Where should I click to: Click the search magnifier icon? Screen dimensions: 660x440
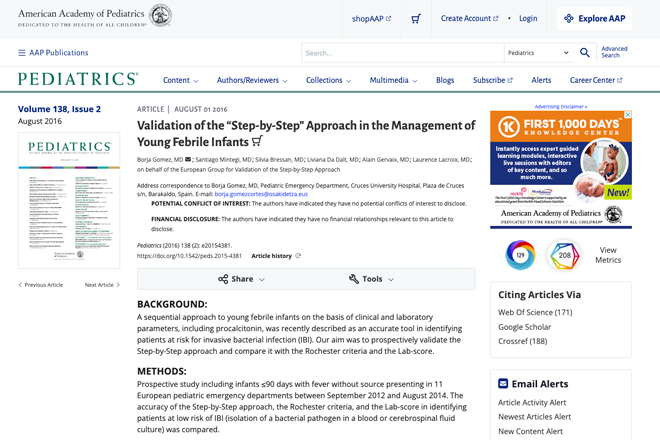click(x=585, y=53)
